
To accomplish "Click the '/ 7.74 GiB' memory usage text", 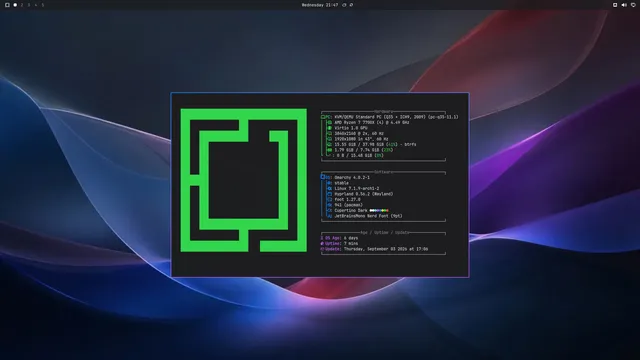I will point(364,150).
